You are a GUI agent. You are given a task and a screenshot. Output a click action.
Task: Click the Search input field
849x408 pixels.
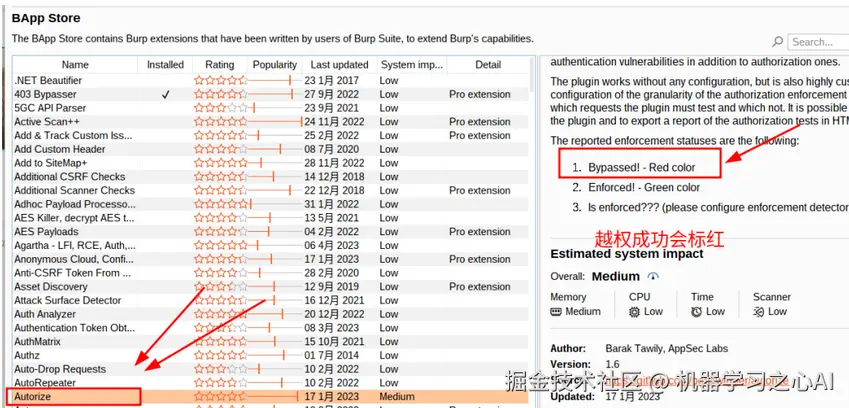(x=818, y=42)
